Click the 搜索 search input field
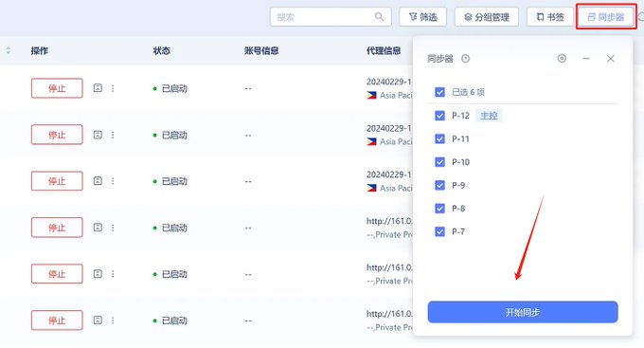This screenshot has width=644, height=348. [331, 17]
